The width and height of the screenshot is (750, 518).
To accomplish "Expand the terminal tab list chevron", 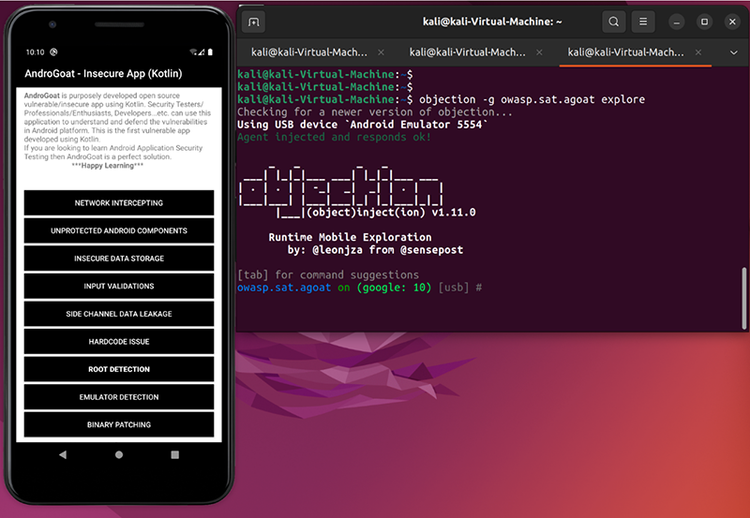I will [x=734, y=53].
